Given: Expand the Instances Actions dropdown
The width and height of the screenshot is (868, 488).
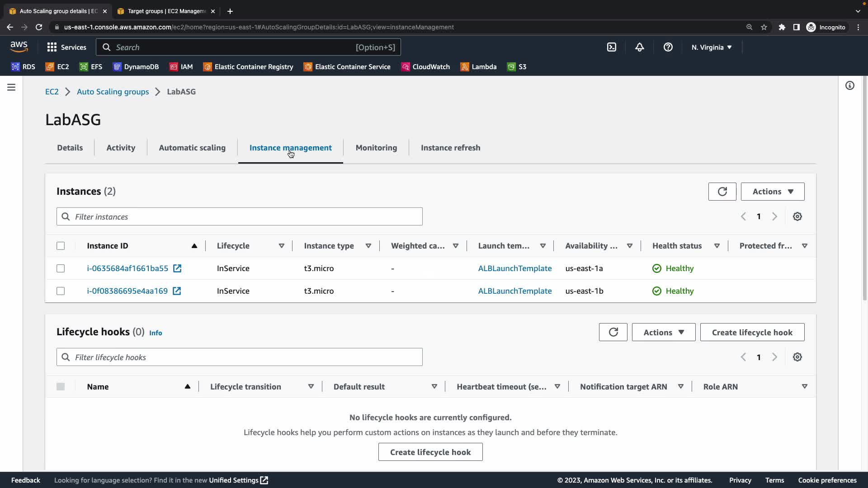Looking at the screenshot, I should tap(772, 192).
